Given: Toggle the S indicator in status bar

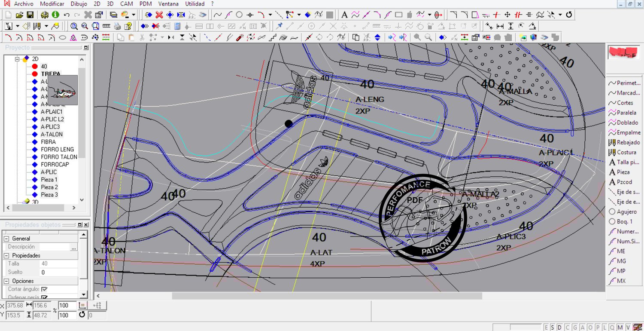Looking at the screenshot, I should pos(553,328).
